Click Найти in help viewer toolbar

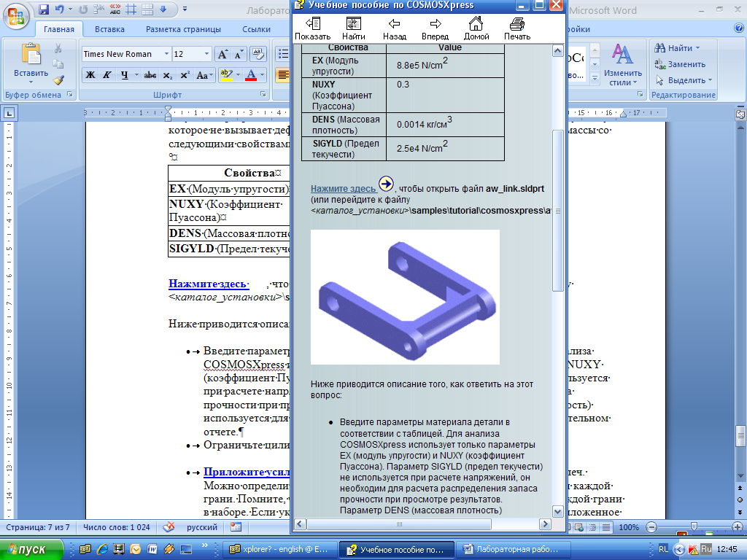pyautogui.click(x=354, y=28)
